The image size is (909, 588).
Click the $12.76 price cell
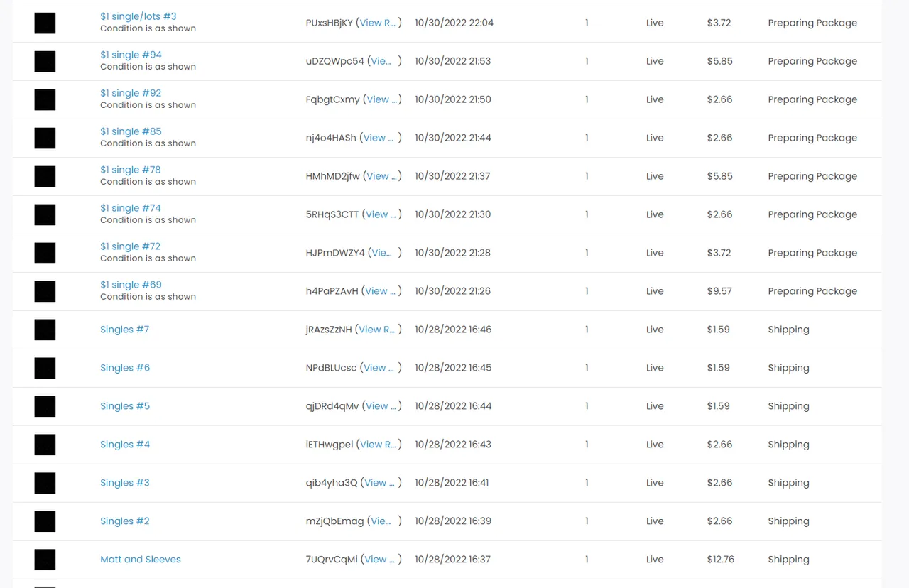coord(721,560)
